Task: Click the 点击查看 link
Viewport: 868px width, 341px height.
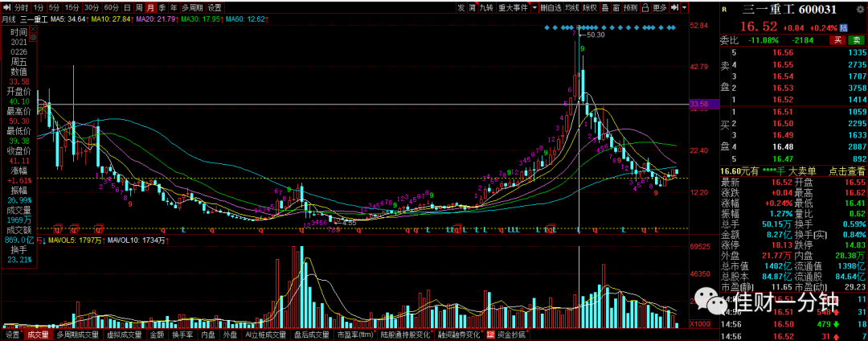Action: pyautogui.click(x=846, y=172)
